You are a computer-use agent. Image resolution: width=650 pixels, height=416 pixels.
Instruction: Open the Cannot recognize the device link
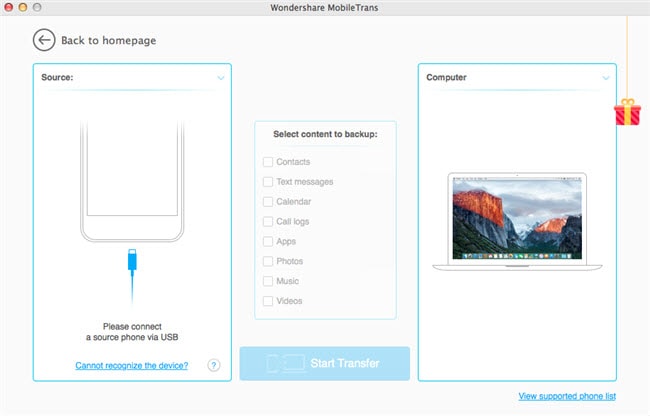(131, 365)
